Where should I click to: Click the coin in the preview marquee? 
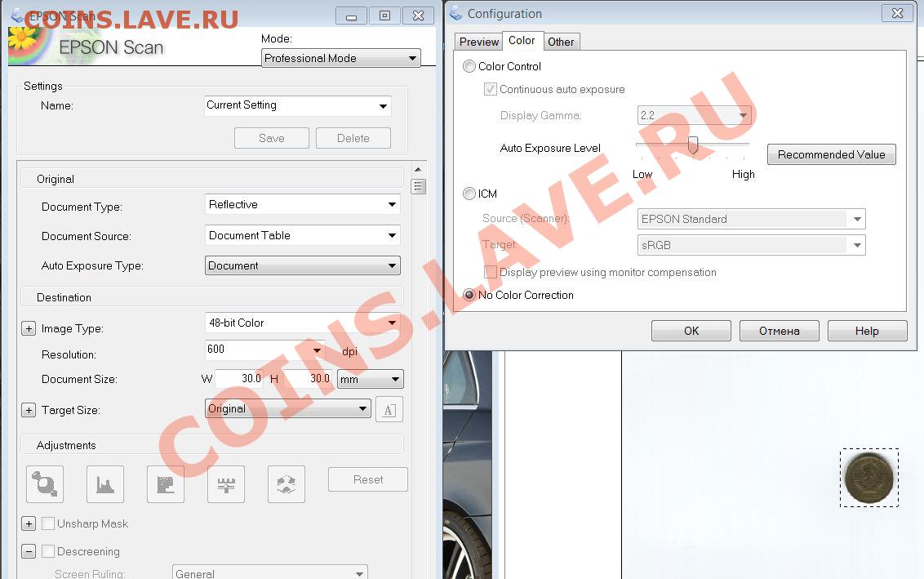868,477
